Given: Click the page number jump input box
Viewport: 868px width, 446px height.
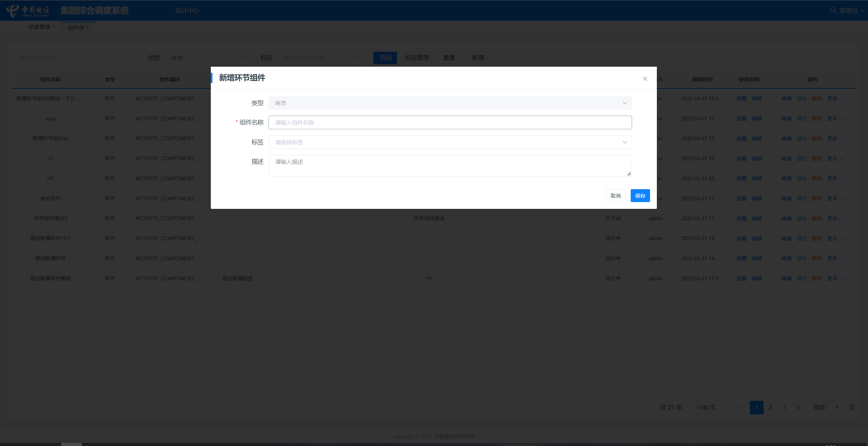Looking at the screenshot, I should (x=837, y=408).
